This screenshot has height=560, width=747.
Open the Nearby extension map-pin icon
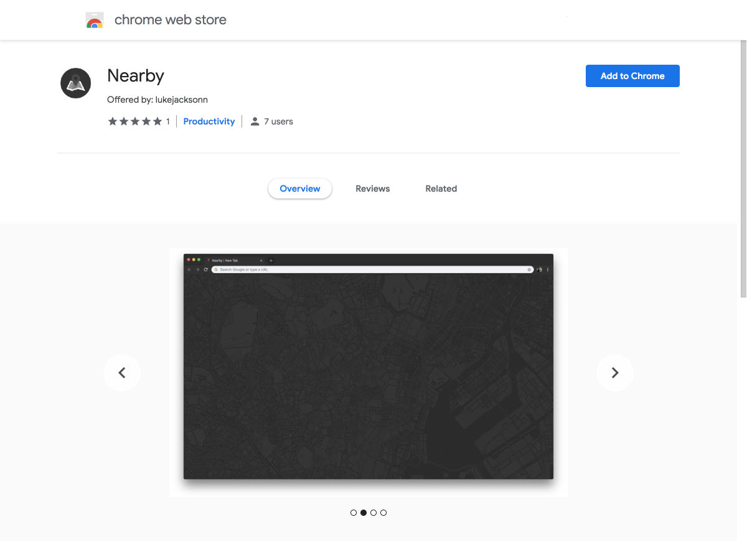coord(76,83)
